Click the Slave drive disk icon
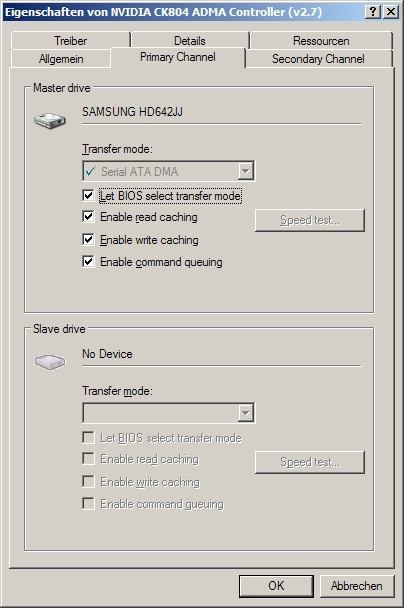Screen dimensions: 404x608 click(50, 361)
